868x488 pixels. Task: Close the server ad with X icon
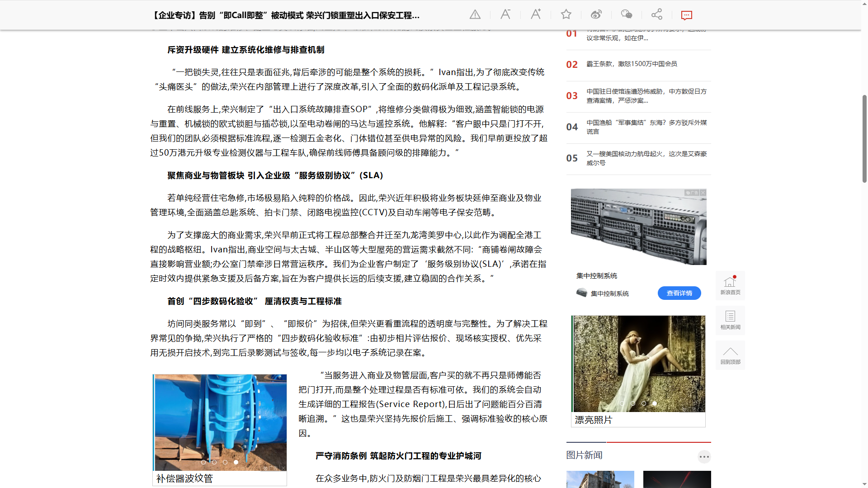703,193
